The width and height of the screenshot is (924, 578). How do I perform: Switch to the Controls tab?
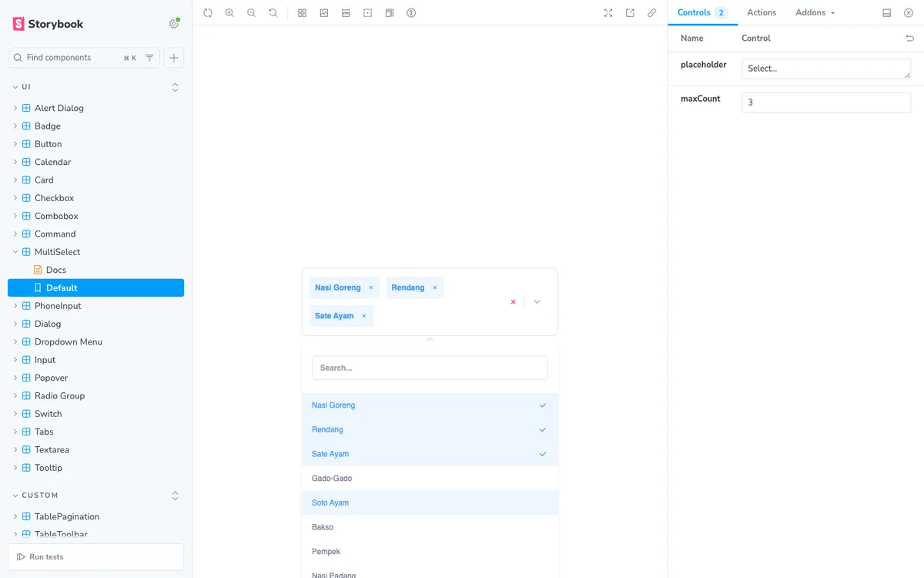coord(702,13)
